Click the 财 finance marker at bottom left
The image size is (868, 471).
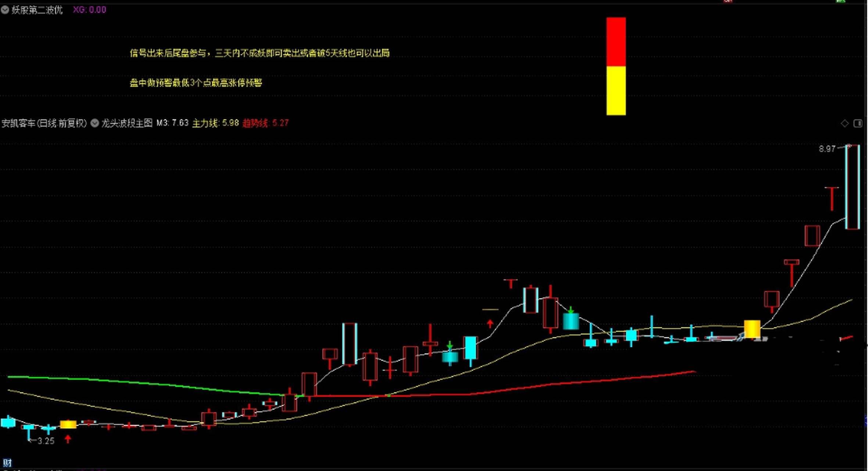click(x=7, y=463)
